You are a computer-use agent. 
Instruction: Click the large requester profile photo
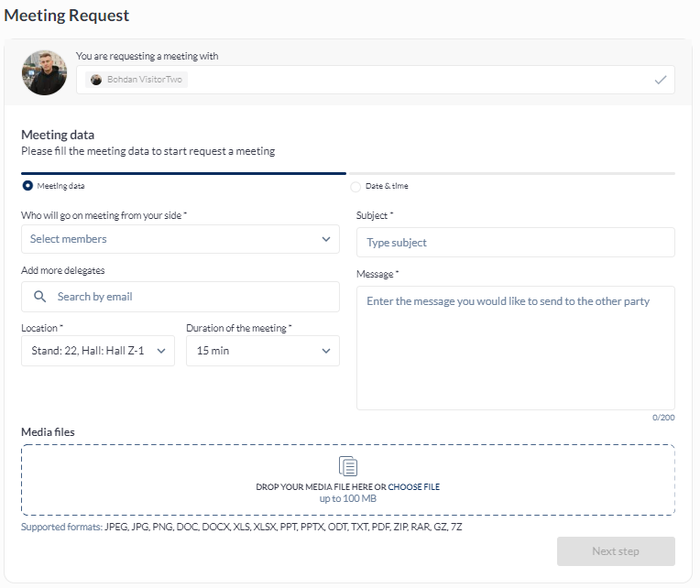44,72
